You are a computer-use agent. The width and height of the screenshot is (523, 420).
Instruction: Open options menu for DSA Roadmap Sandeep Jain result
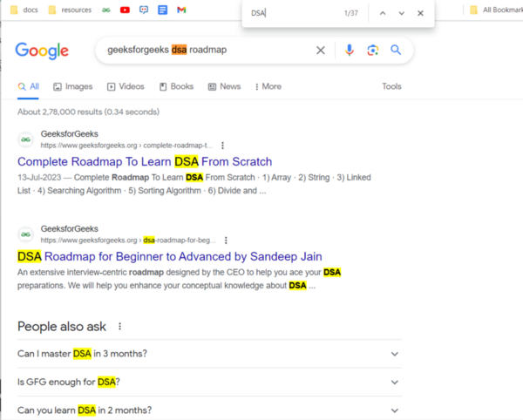pos(226,240)
